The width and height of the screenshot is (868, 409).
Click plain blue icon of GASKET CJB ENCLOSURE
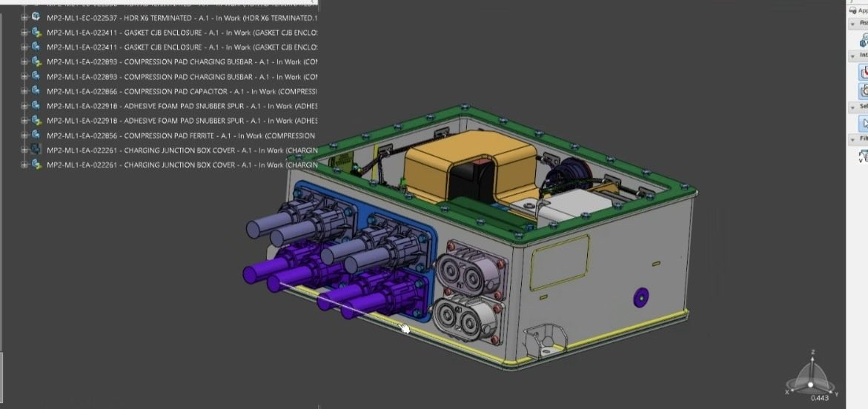click(36, 47)
